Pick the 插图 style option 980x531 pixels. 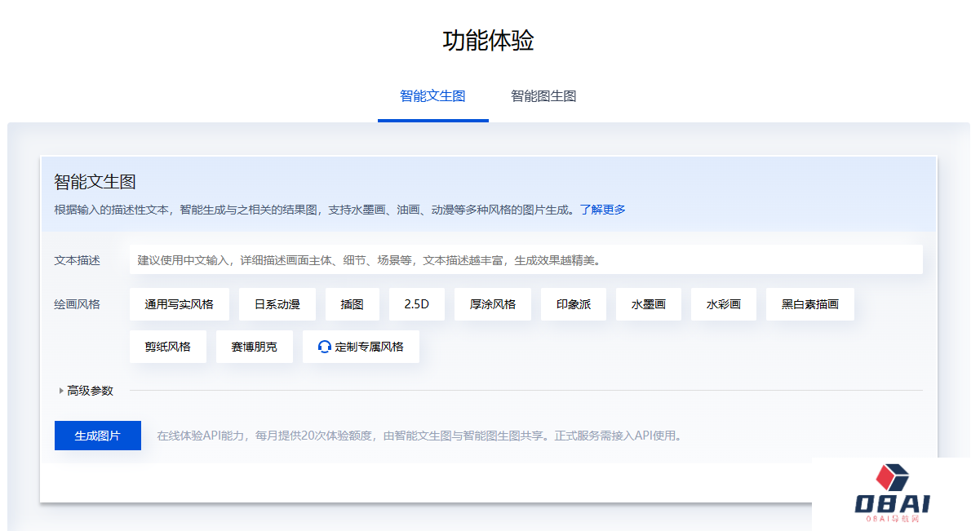click(352, 304)
